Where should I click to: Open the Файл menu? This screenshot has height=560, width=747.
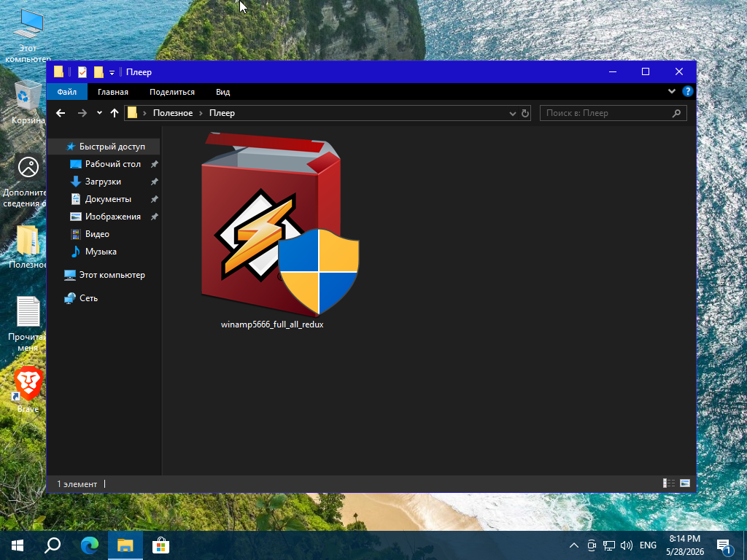click(67, 92)
